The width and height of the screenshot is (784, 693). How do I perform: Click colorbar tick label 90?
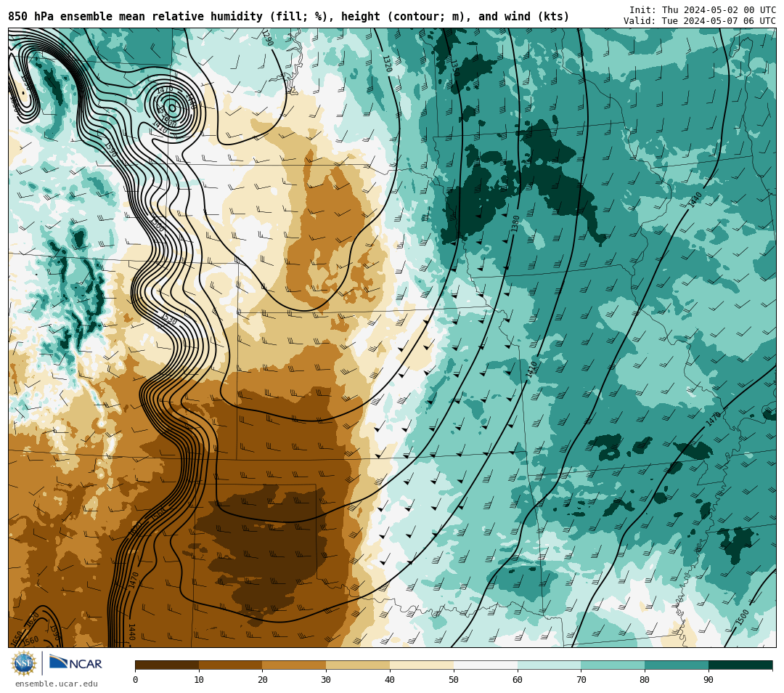pyautogui.click(x=709, y=679)
